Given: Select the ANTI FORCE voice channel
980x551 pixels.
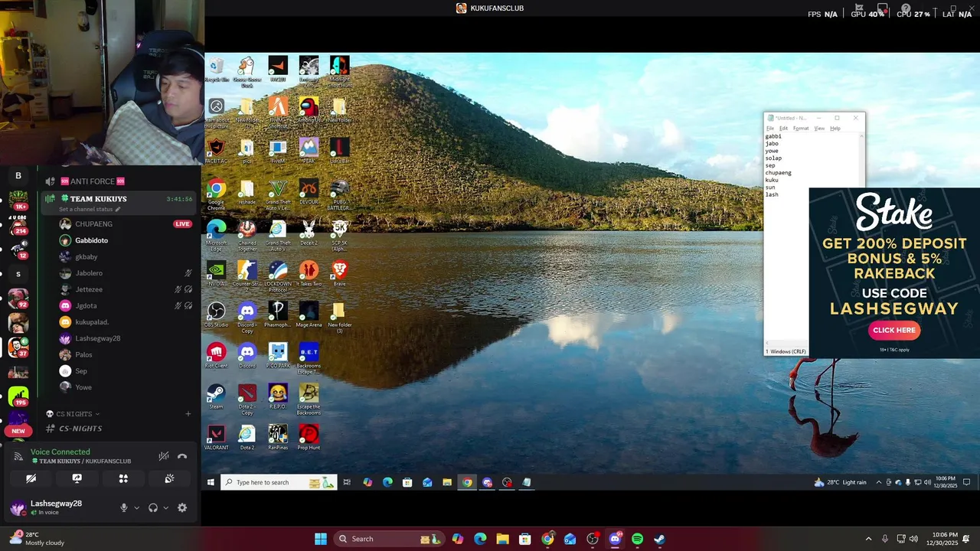Looking at the screenshot, I should [98, 181].
